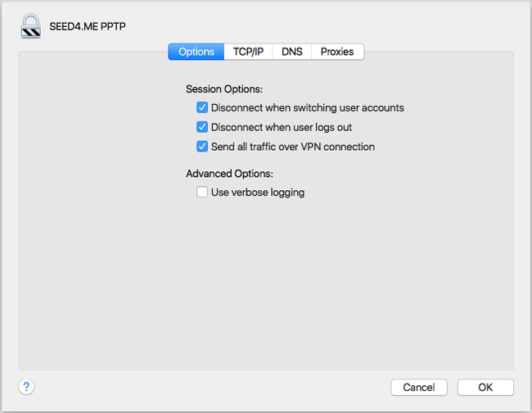Uncheck Disconnect when switching user accounts checkbox
The height and width of the screenshot is (413, 532).
tap(202, 107)
